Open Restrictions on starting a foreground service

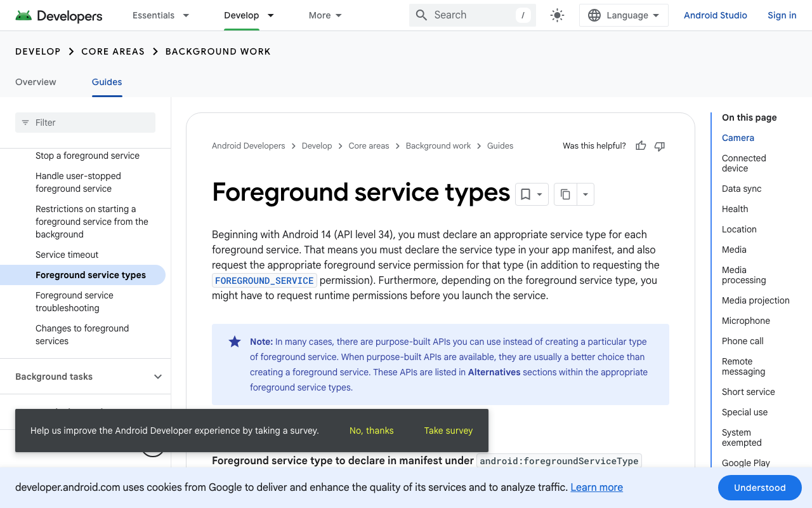point(92,222)
